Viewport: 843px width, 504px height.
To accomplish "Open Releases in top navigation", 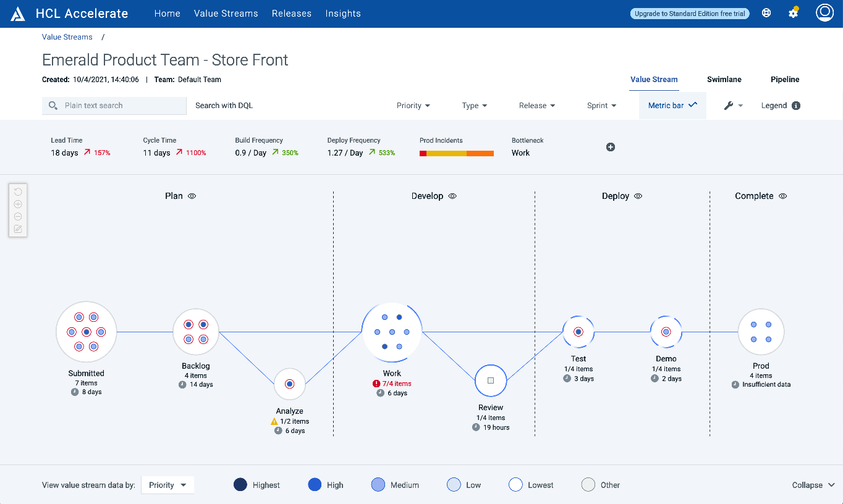I will point(292,13).
